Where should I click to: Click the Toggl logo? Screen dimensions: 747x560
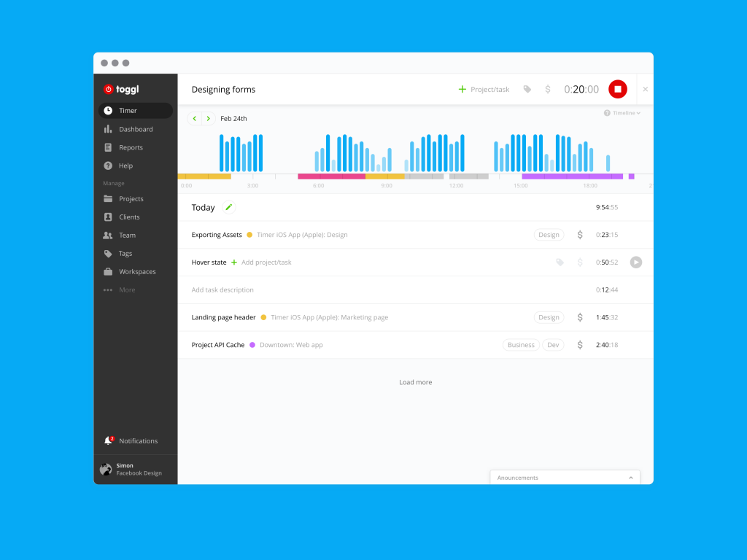pyautogui.click(x=121, y=89)
